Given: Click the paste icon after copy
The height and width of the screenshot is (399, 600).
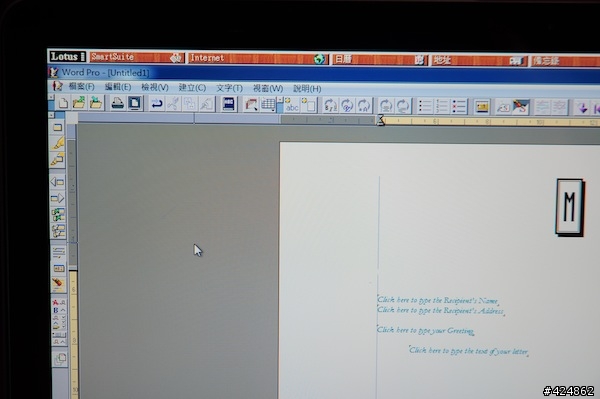Looking at the screenshot, I should tap(207, 104).
